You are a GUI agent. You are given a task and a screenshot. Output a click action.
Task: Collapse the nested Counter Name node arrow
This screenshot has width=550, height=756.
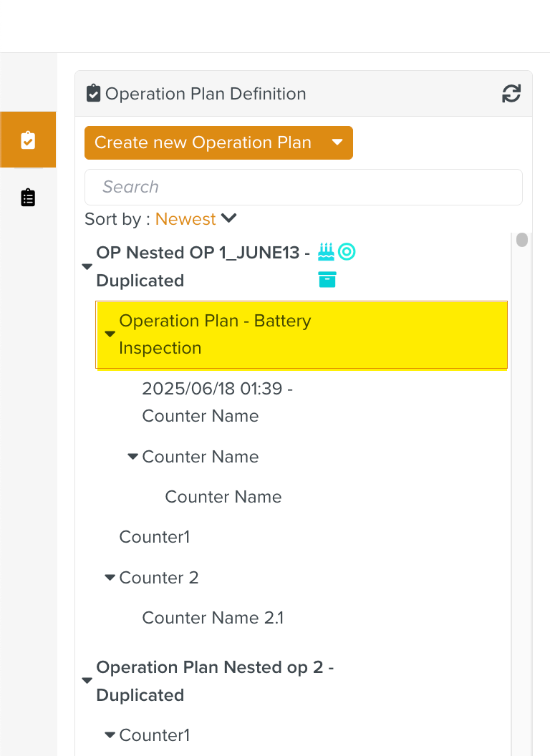point(133,457)
